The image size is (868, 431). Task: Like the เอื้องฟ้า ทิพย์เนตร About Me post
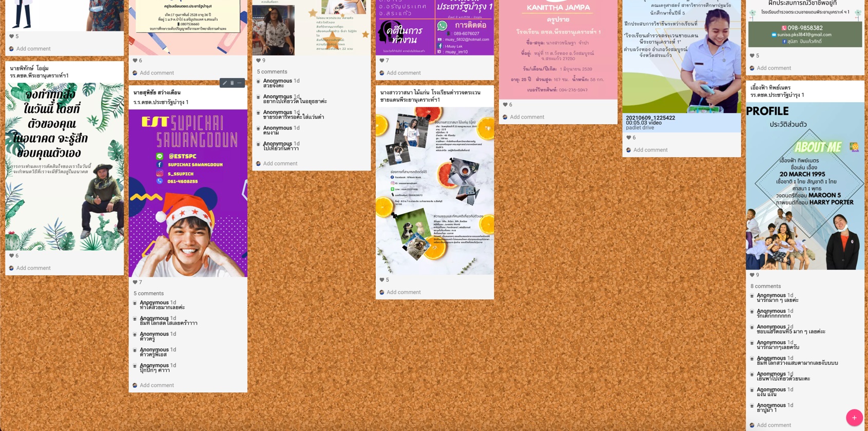(x=751, y=275)
